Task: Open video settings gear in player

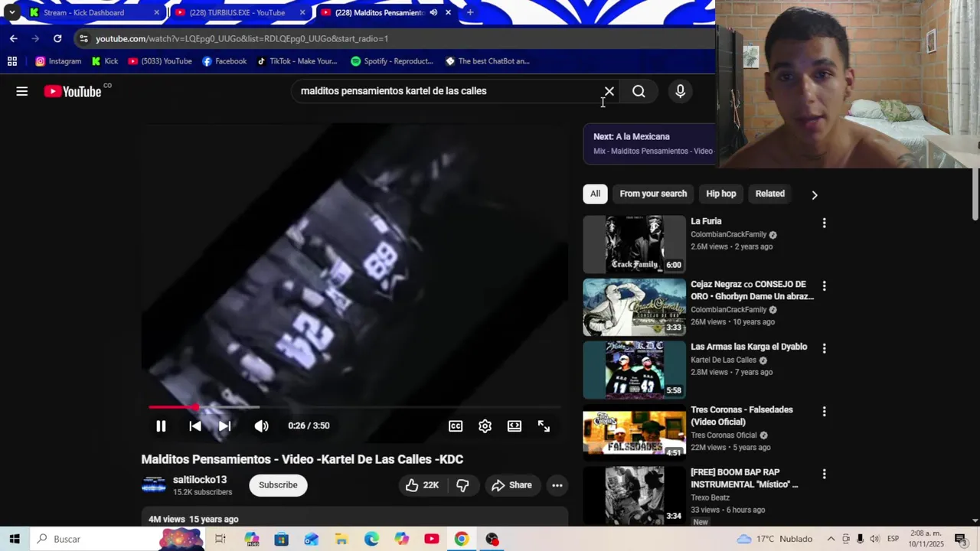Action: [x=485, y=425]
